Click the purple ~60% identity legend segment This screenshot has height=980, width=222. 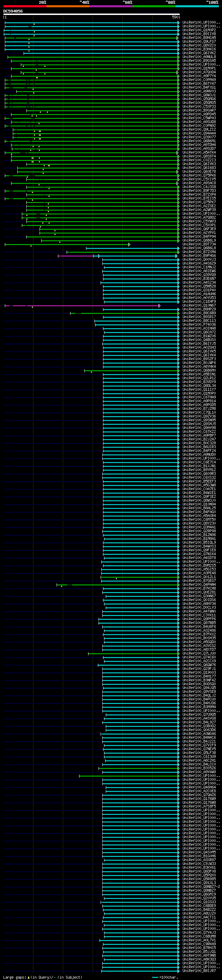[x=111, y=6]
